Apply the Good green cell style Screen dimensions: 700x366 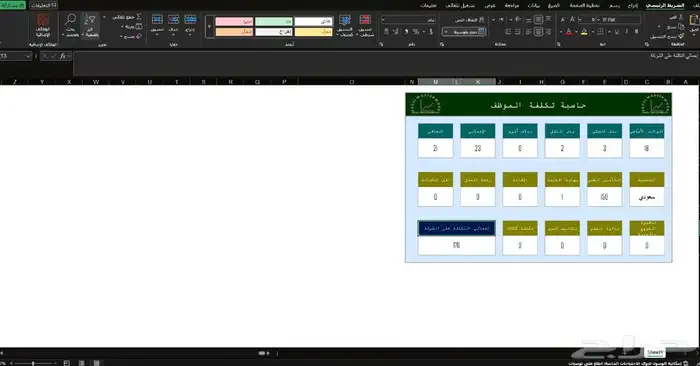pyautogui.click(x=274, y=21)
